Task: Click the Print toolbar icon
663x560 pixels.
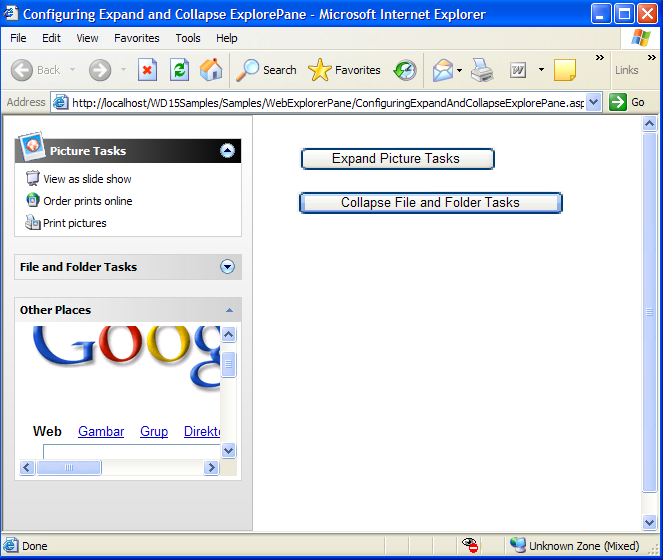Action: 482,70
